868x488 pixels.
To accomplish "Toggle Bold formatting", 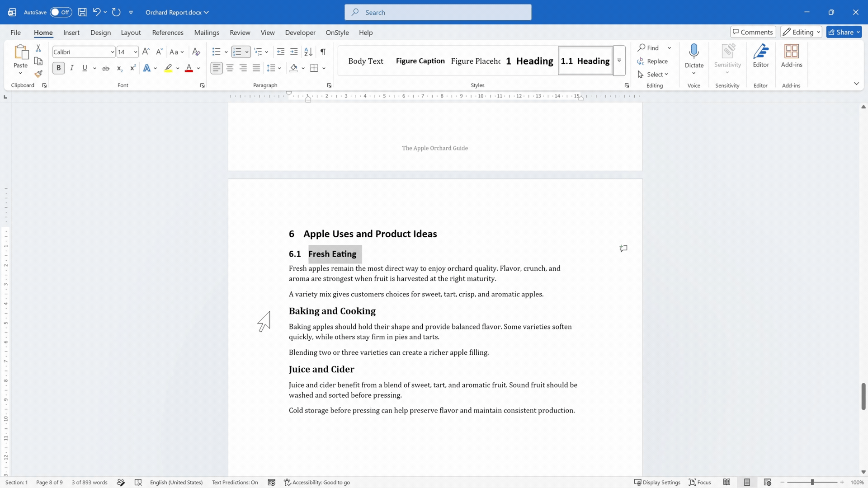I will (58, 68).
